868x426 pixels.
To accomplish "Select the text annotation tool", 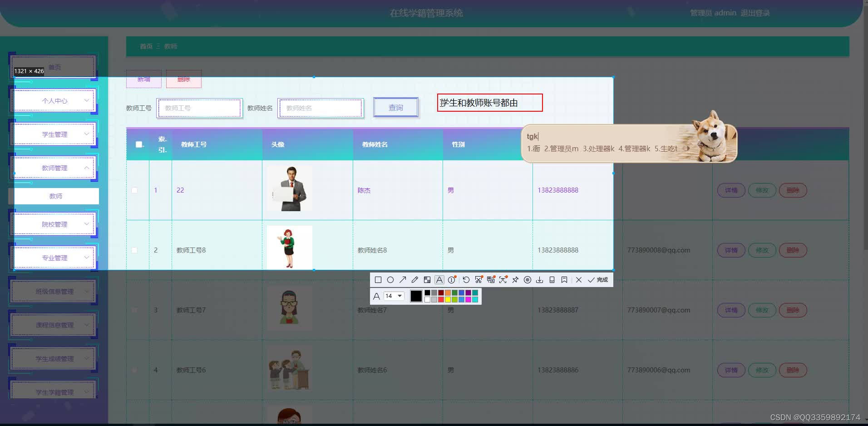I will coord(439,280).
